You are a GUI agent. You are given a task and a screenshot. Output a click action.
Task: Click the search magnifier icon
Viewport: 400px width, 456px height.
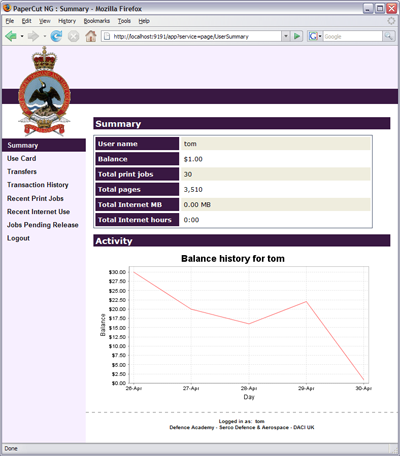pyautogui.click(x=388, y=36)
